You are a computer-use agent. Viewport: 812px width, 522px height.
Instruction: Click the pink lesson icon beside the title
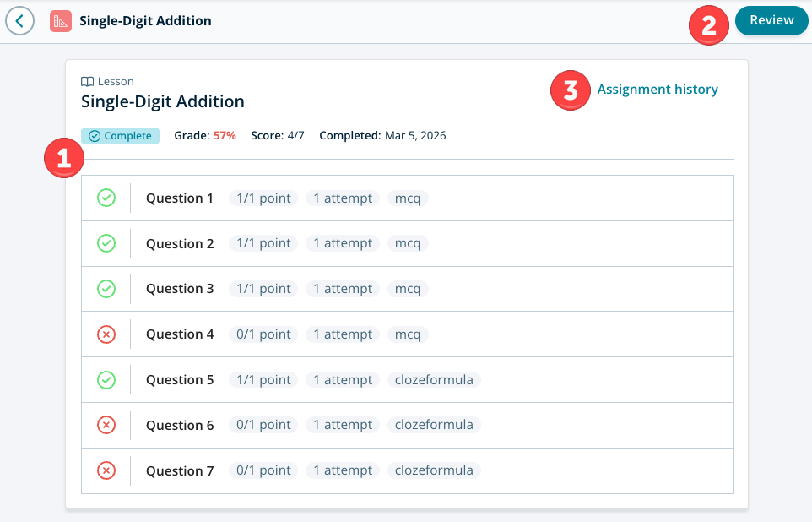60,21
